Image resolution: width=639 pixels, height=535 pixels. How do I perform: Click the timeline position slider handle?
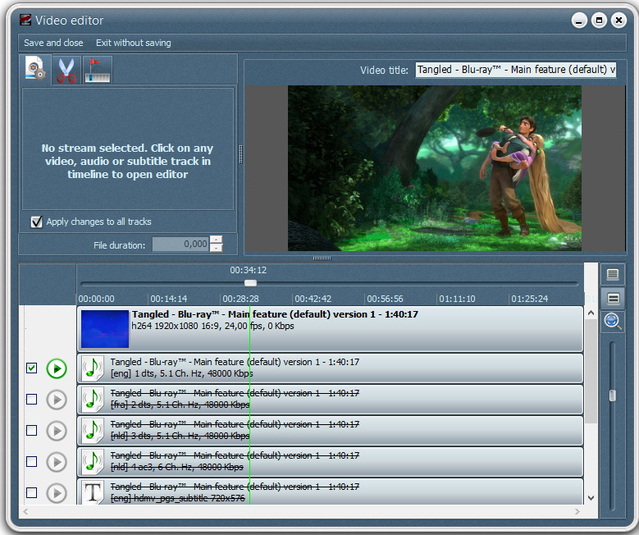(250, 283)
